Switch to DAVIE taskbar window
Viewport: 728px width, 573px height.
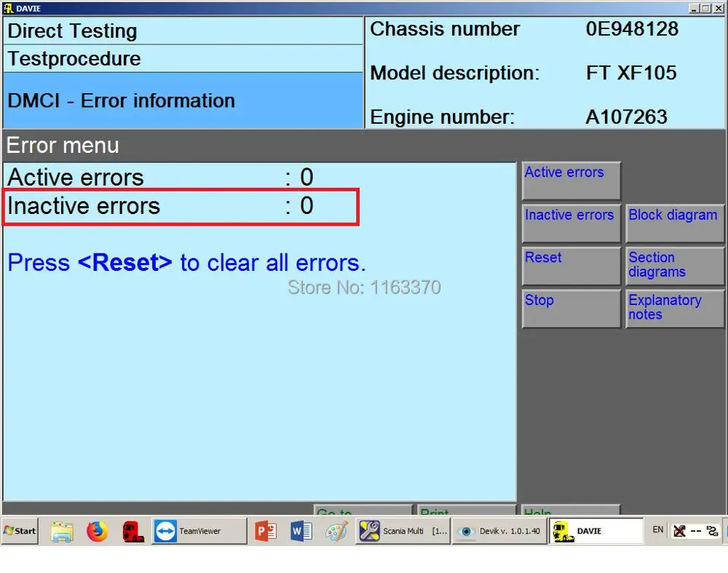tap(596, 531)
